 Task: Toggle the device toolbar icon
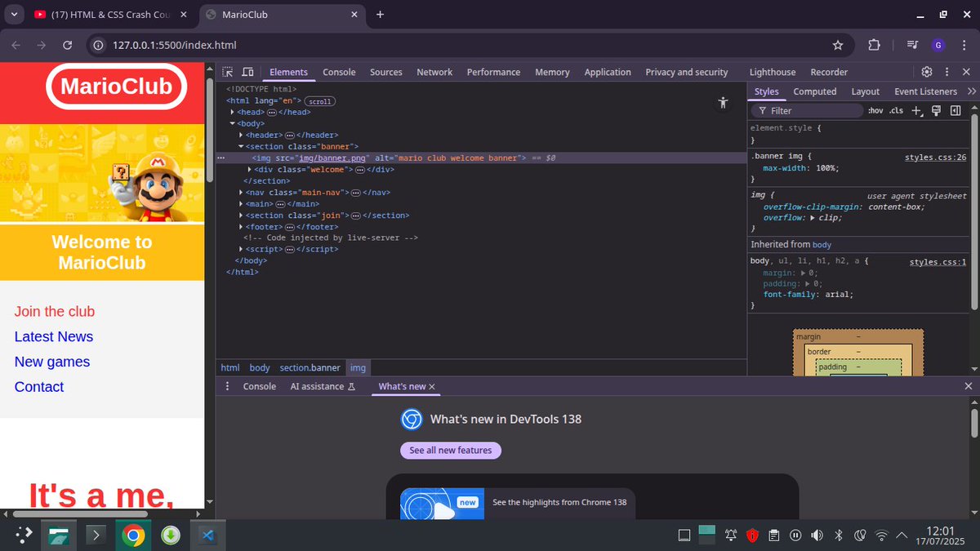pyautogui.click(x=247, y=72)
